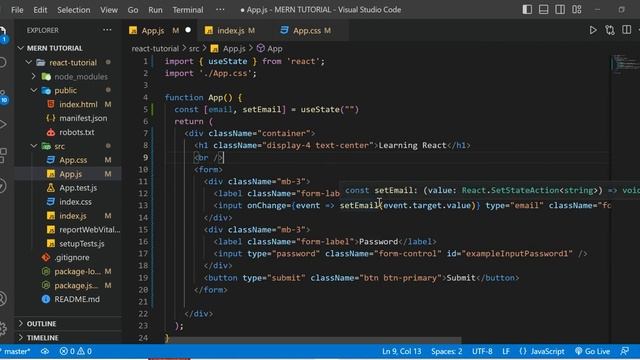Open the File menu

point(17,10)
